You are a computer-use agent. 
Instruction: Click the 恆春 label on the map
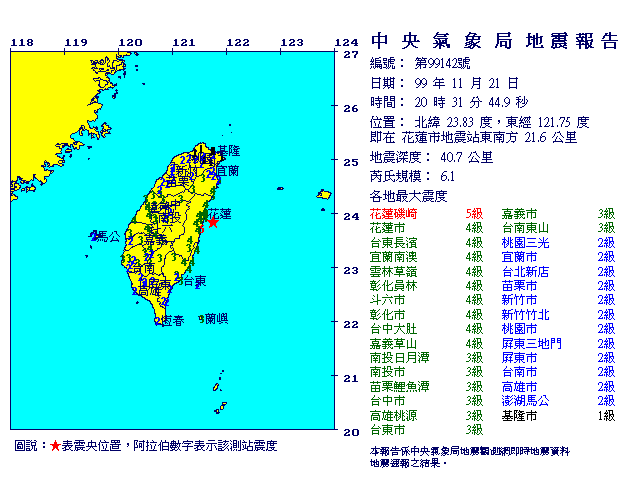(173, 321)
